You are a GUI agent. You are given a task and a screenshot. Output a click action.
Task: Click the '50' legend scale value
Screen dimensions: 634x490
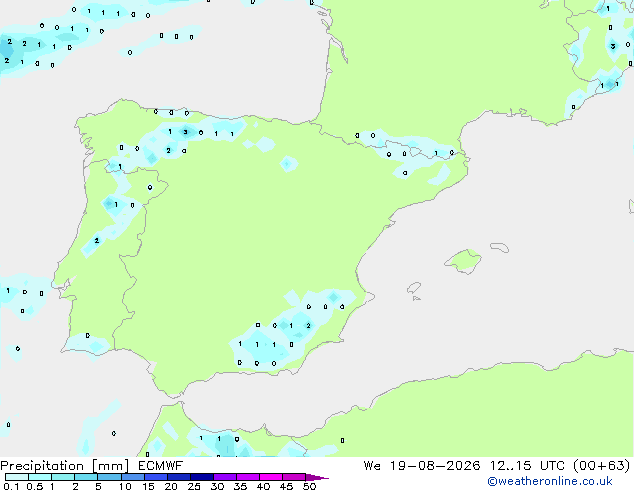click(x=309, y=486)
